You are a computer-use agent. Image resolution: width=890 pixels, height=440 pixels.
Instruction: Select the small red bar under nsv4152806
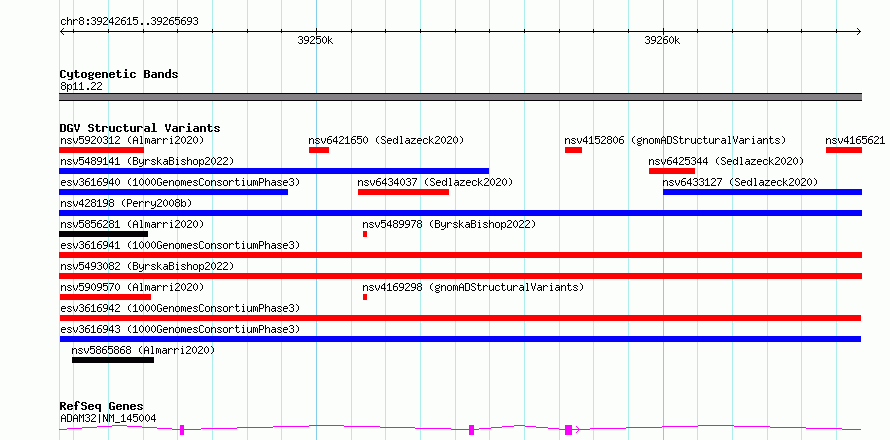click(573, 150)
